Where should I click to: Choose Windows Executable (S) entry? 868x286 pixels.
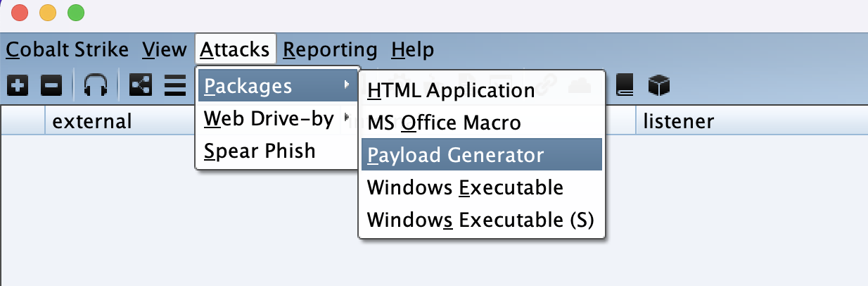pos(482,219)
